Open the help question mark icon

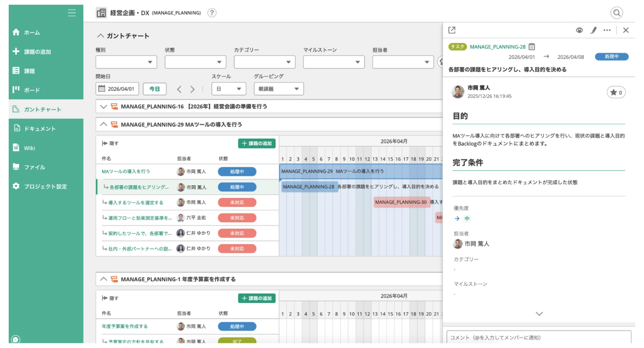pyautogui.click(x=212, y=13)
